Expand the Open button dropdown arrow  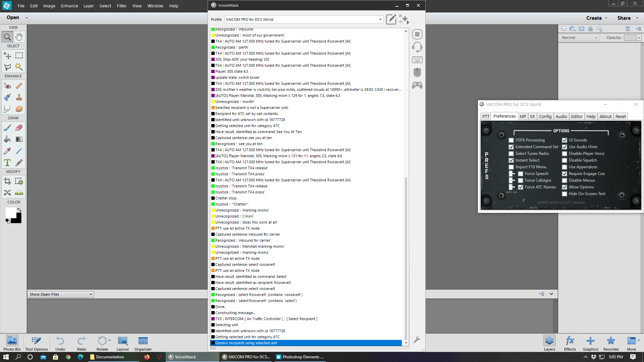(x=27, y=18)
